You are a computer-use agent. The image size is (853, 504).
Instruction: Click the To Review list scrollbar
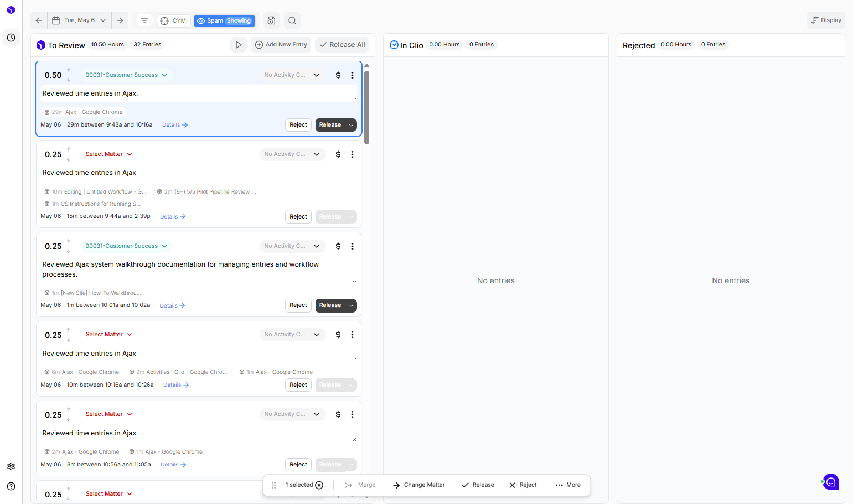366,107
